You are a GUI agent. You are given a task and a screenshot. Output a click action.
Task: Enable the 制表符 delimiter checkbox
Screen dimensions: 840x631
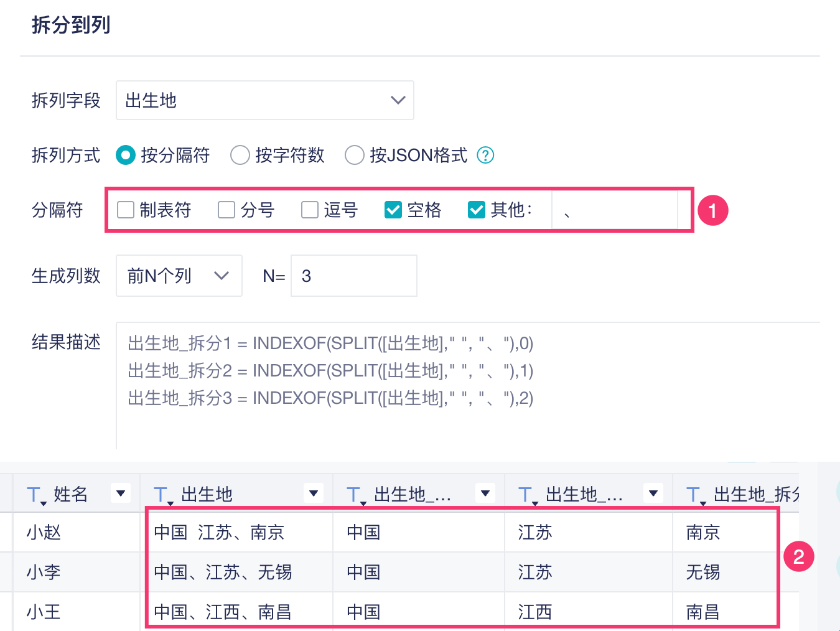126,210
